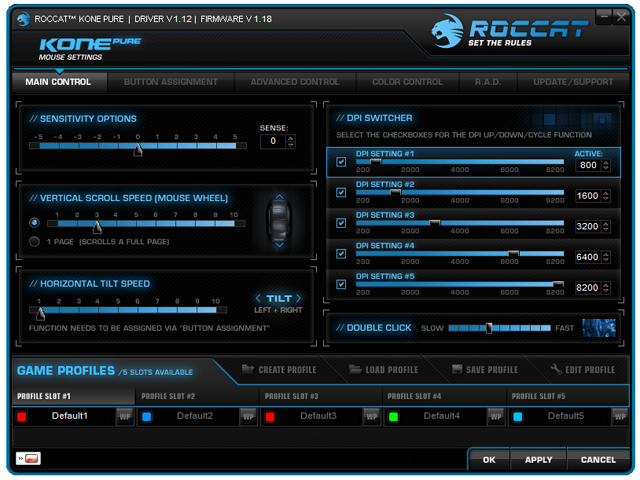Click the Load Profile button label

pyautogui.click(x=391, y=370)
